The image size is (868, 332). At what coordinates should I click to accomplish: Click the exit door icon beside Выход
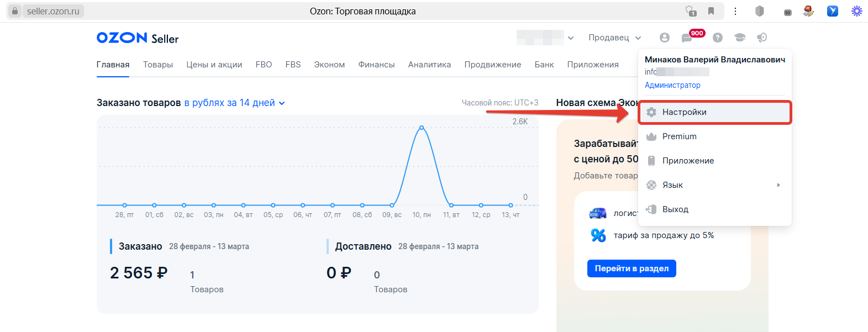[x=651, y=209]
